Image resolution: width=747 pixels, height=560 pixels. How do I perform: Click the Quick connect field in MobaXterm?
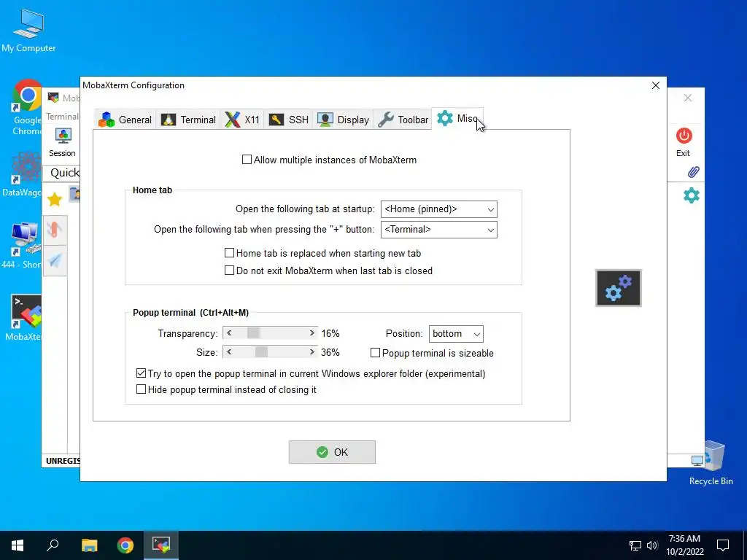click(62, 172)
